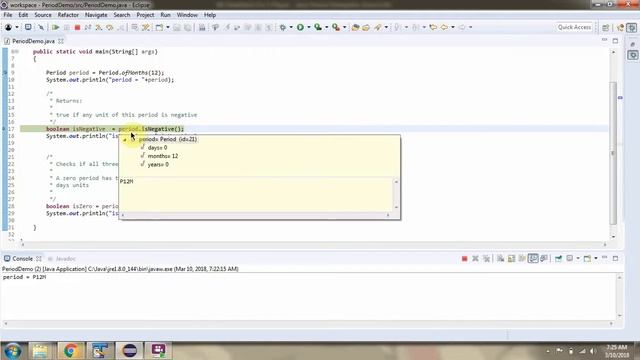Select the months= 12 field row
This screenshot has height=360, width=640.
[162, 156]
